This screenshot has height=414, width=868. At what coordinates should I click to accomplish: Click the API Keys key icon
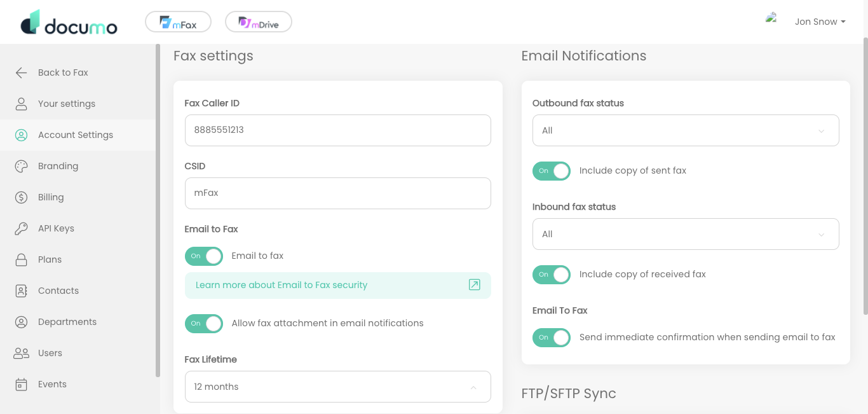pos(22,228)
